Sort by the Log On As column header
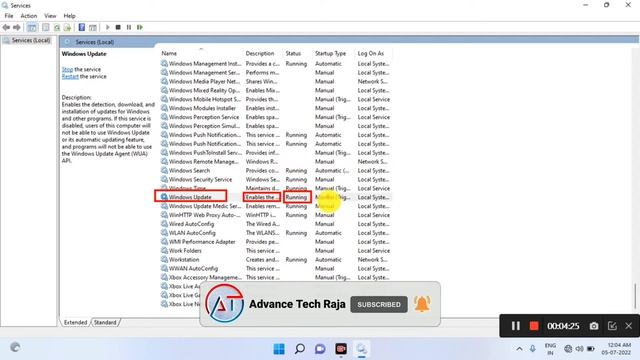The width and height of the screenshot is (640, 360). (371, 53)
